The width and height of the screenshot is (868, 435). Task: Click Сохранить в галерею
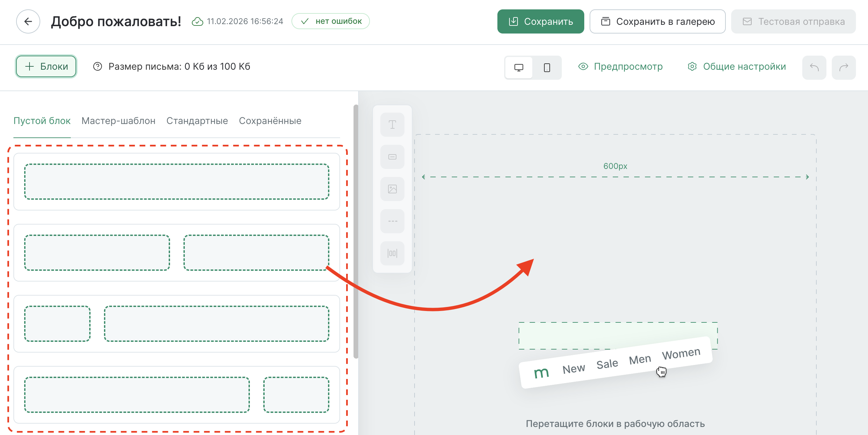(657, 21)
